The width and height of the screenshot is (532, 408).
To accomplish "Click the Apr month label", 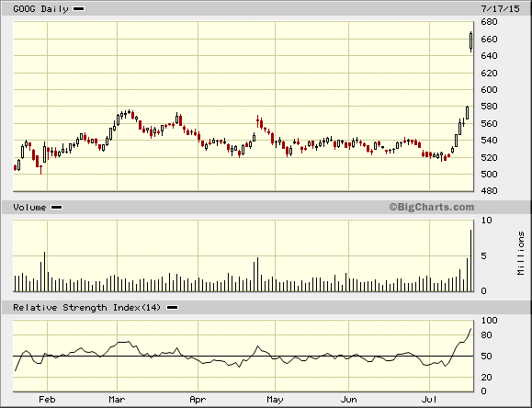I will point(198,400).
